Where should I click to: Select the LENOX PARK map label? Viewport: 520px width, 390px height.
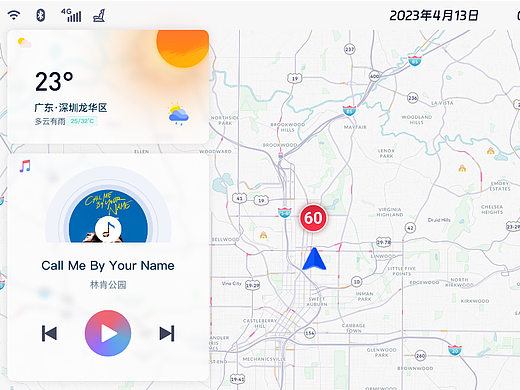pos(386,153)
